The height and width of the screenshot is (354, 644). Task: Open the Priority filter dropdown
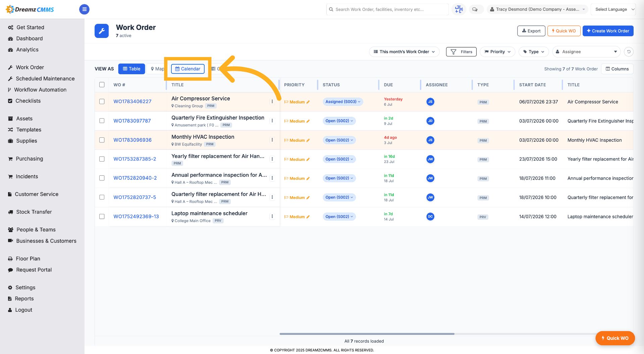tap(497, 52)
